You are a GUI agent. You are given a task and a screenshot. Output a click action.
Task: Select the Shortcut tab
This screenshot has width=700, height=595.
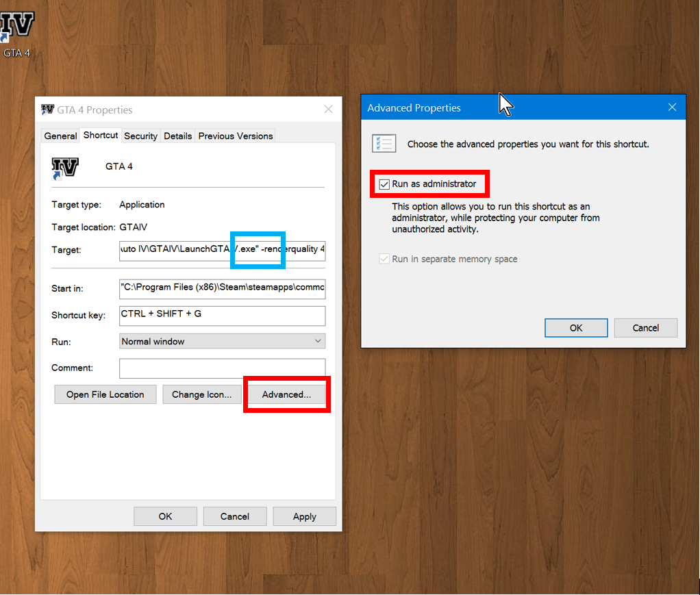pyautogui.click(x=101, y=135)
